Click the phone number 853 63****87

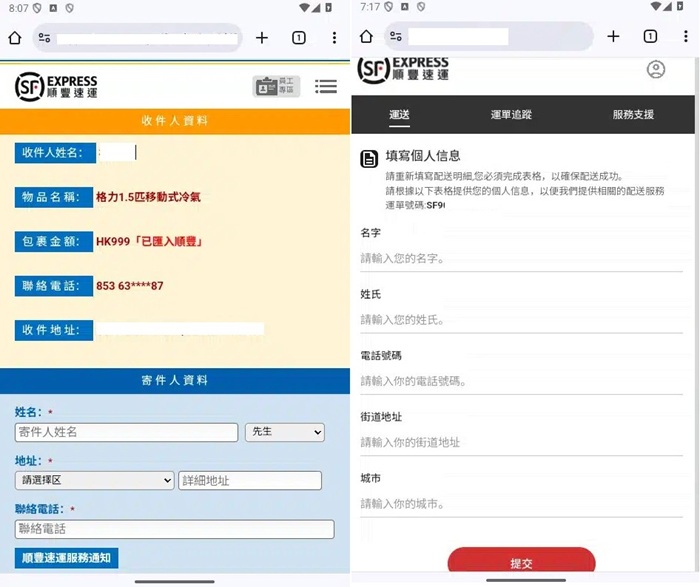pyautogui.click(x=129, y=286)
